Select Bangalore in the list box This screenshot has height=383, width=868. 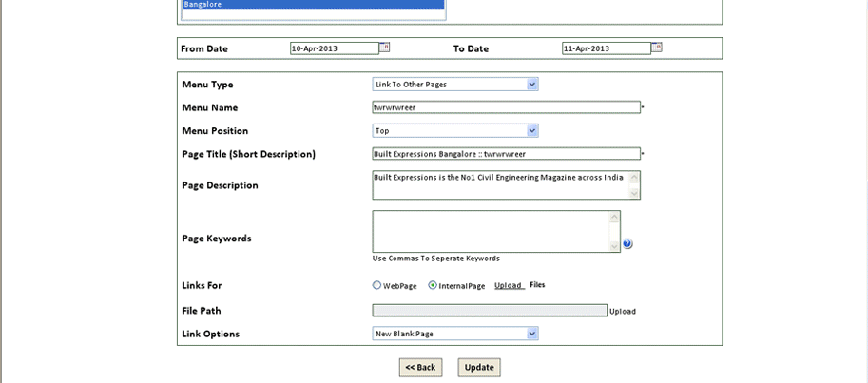[313, 5]
